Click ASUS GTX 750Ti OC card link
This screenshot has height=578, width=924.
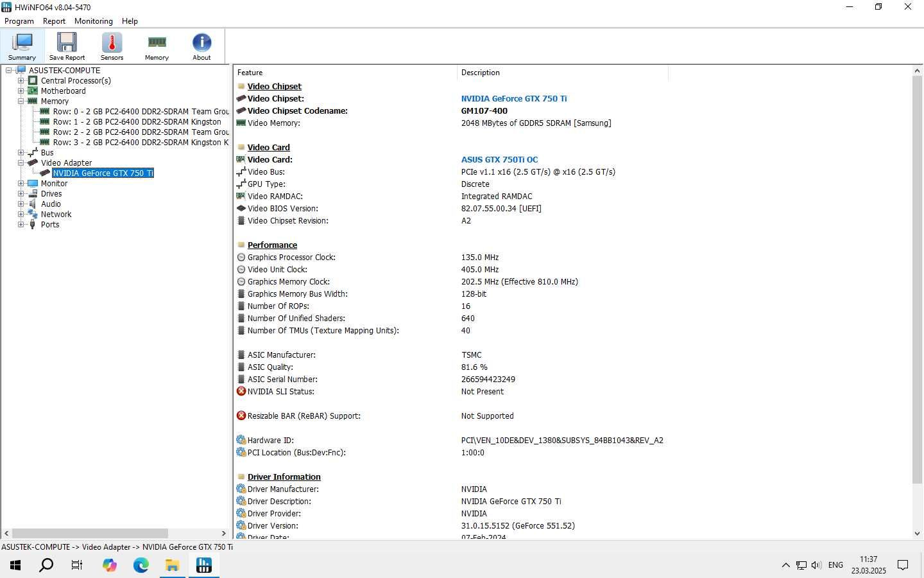tap(499, 160)
